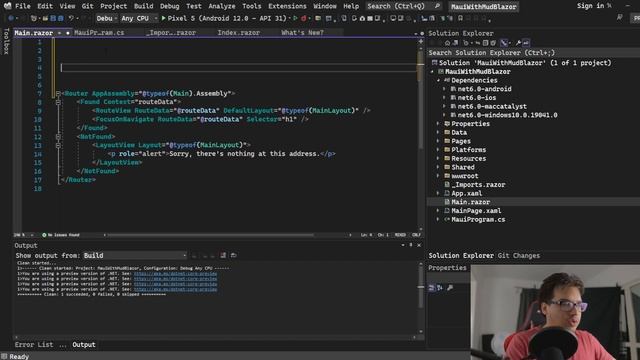Switch to the Git Changes tab

518,256
